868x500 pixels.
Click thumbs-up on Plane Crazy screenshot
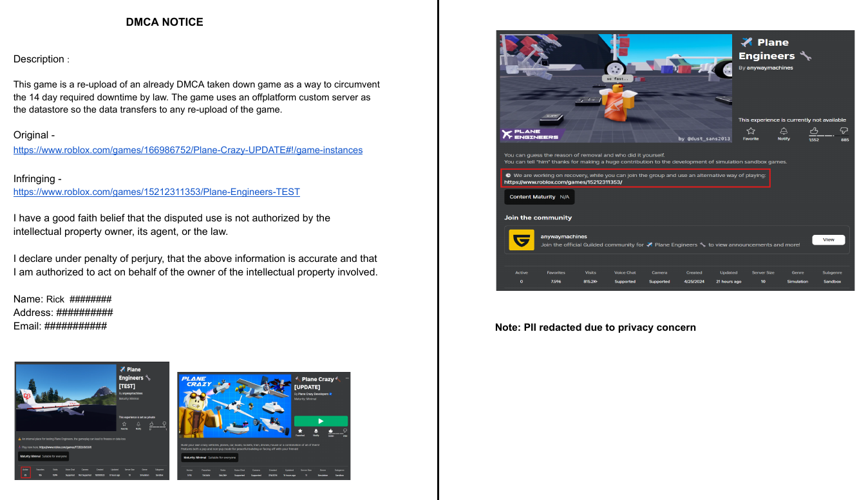[330, 431]
